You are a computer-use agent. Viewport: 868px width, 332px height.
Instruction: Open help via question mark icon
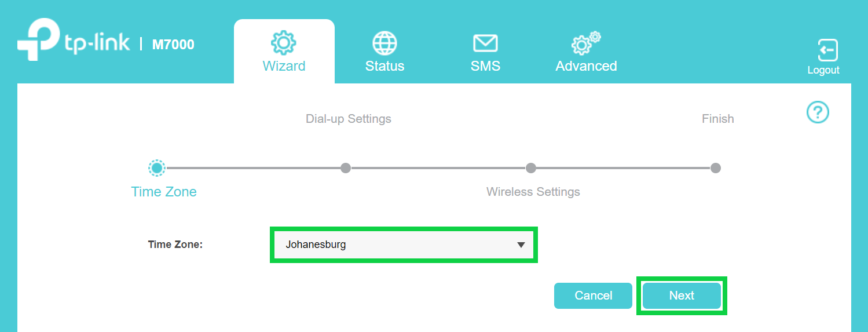[818, 112]
